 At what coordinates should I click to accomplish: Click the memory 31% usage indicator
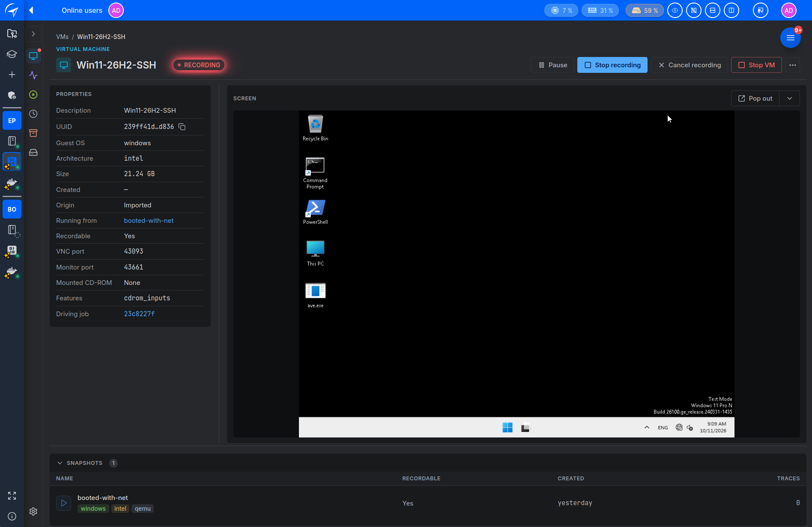click(600, 10)
